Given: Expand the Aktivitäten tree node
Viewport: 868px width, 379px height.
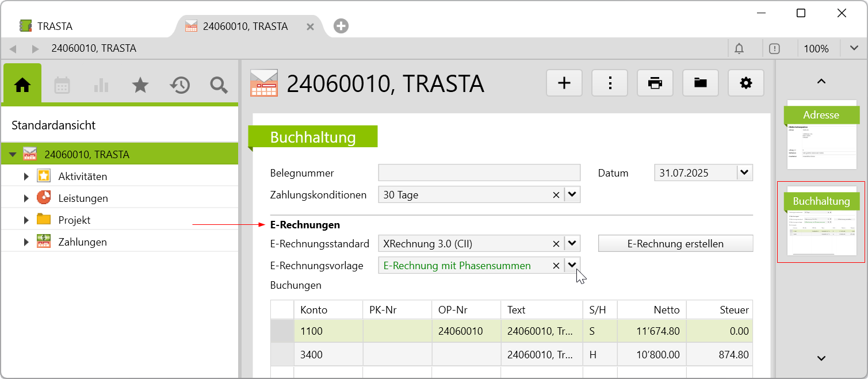Looking at the screenshot, I should pos(26,177).
